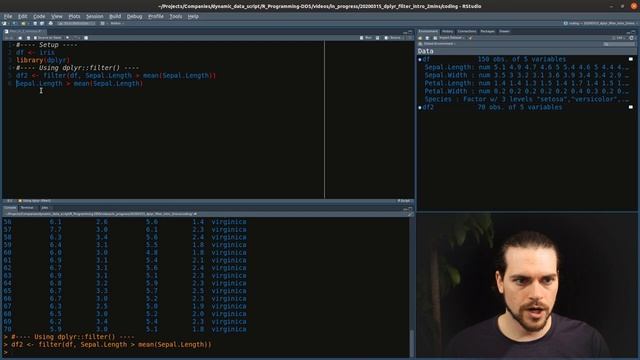Collapse the Using dplyr::filter() section fold arrow
The height and width of the screenshot is (360, 640).
(13, 68)
